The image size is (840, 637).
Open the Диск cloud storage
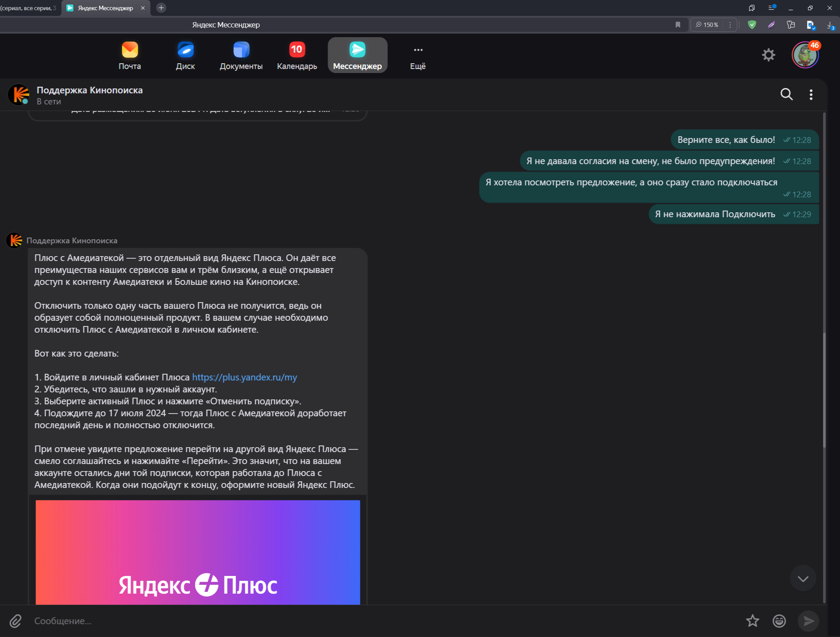point(185,55)
